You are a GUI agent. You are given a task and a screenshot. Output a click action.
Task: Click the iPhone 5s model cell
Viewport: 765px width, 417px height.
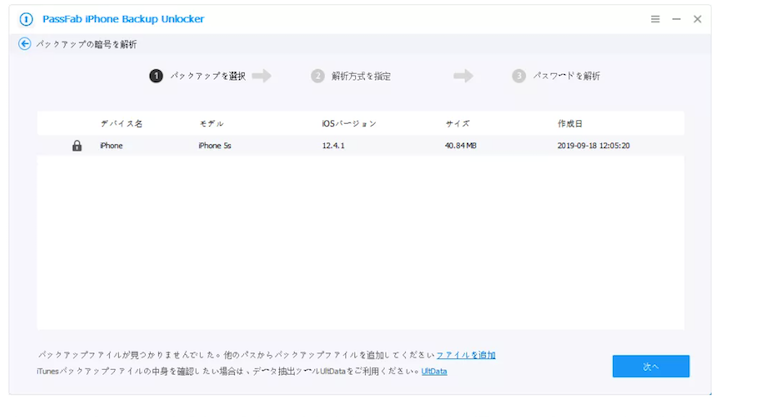[x=215, y=145]
